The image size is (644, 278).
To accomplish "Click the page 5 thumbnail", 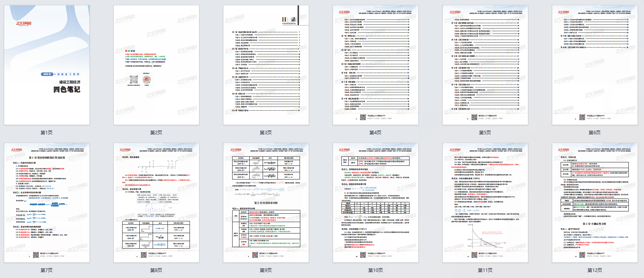I will (485, 65).
